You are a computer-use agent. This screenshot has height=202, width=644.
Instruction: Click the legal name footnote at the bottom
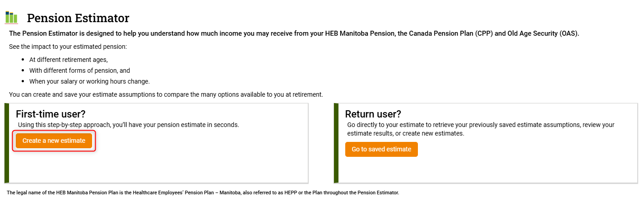point(203,193)
